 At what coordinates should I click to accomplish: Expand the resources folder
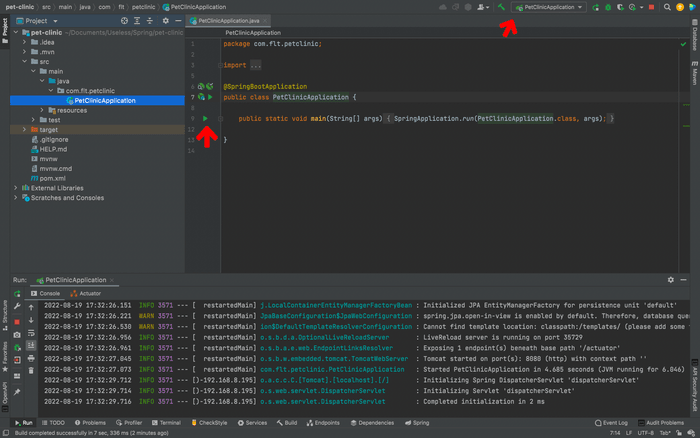point(42,110)
